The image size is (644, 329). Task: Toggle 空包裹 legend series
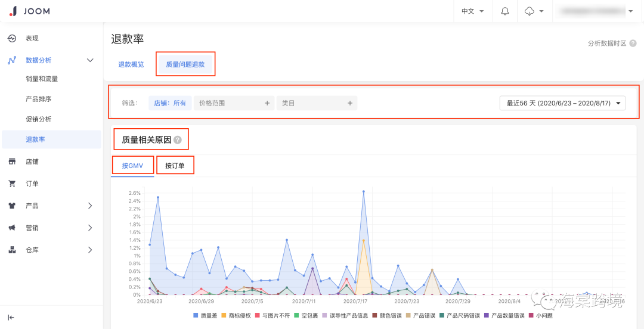click(x=306, y=315)
